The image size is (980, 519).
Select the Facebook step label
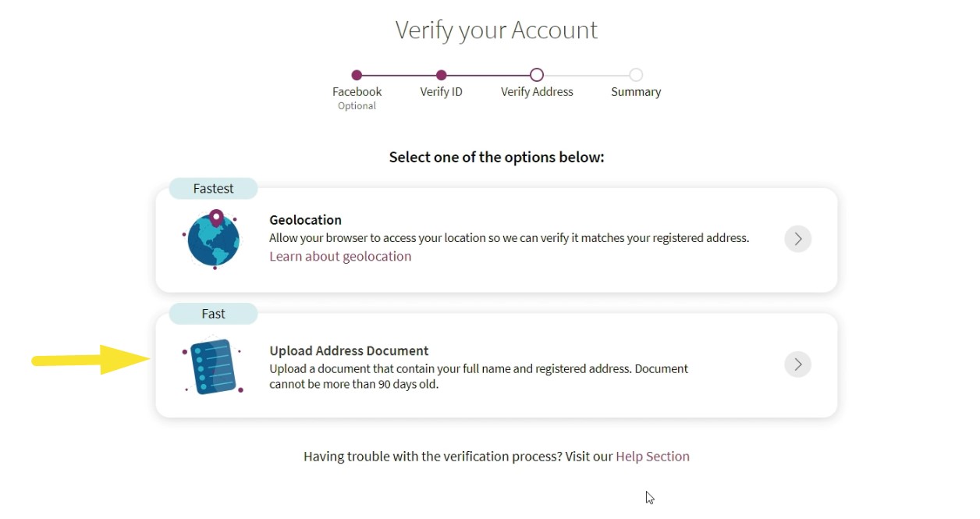[x=357, y=91]
